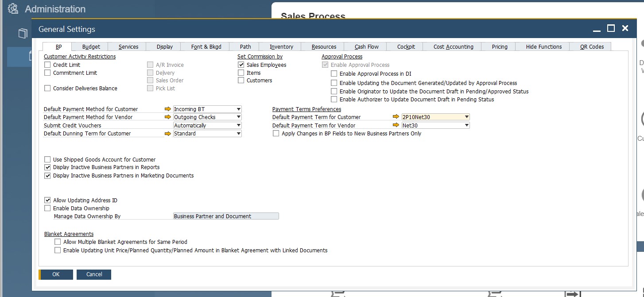This screenshot has height=297, width=644.
Task: Click the link arrow beside Default Payment Term for Customer
Action: click(396, 117)
